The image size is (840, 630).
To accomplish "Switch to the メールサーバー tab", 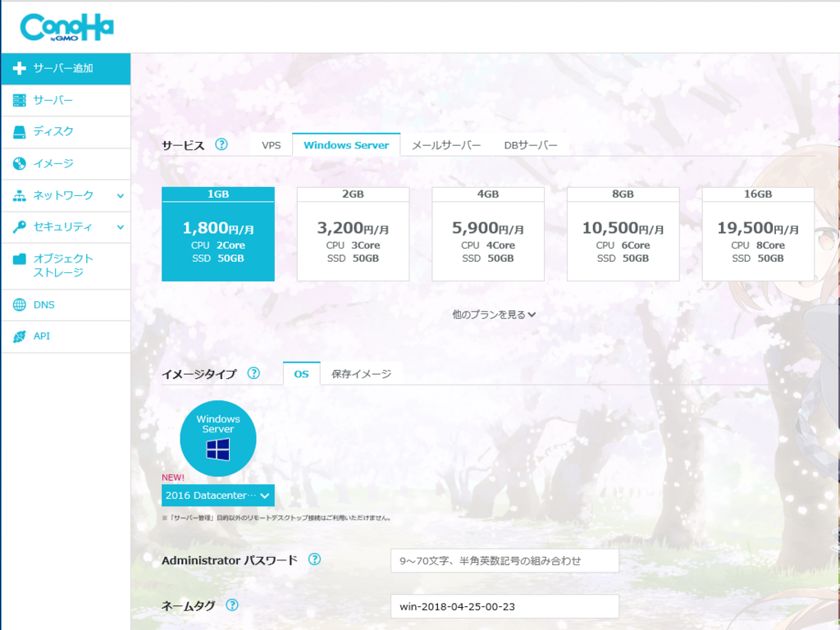I will [446, 145].
